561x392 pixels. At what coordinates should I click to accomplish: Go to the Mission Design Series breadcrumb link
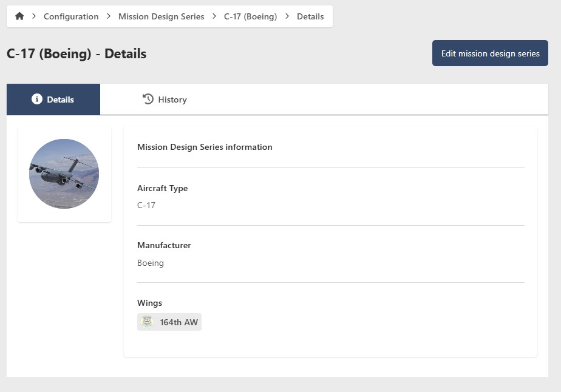click(x=161, y=16)
